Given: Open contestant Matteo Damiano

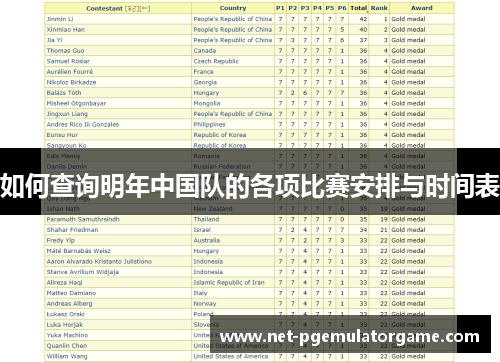Looking at the screenshot, I should coord(71,293).
